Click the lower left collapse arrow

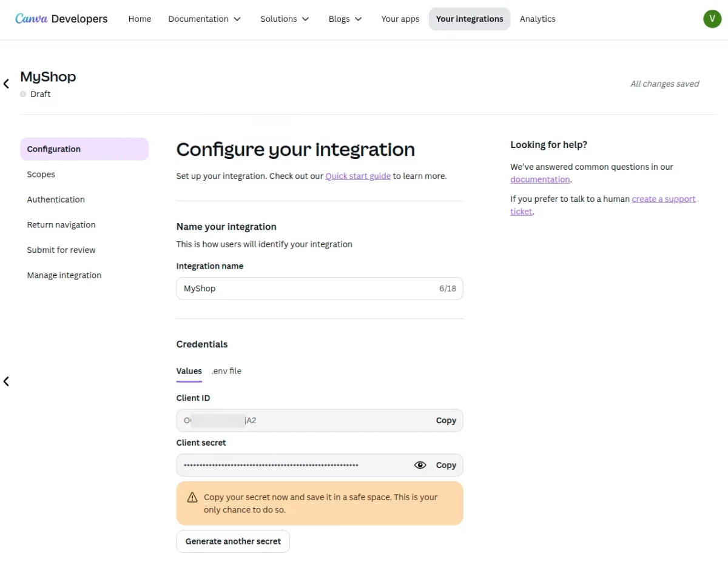(6, 381)
